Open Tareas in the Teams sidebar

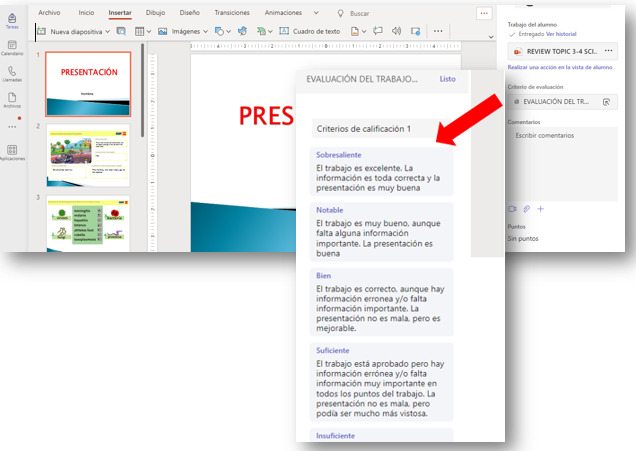point(12,21)
